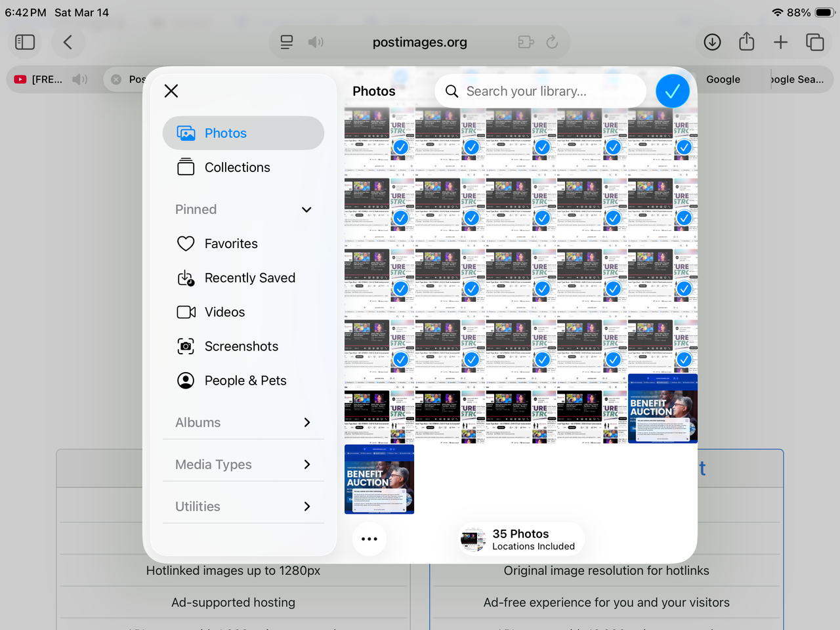Open Collections in the sidebar
This screenshot has height=630, width=840.
tap(243, 167)
